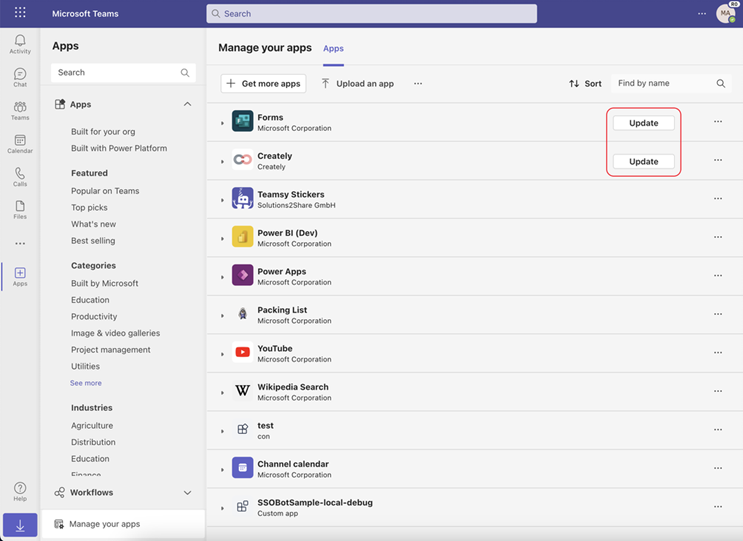Open Files in the left rail
This screenshot has width=743, height=541.
pyautogui.click(x=20, y=210)
